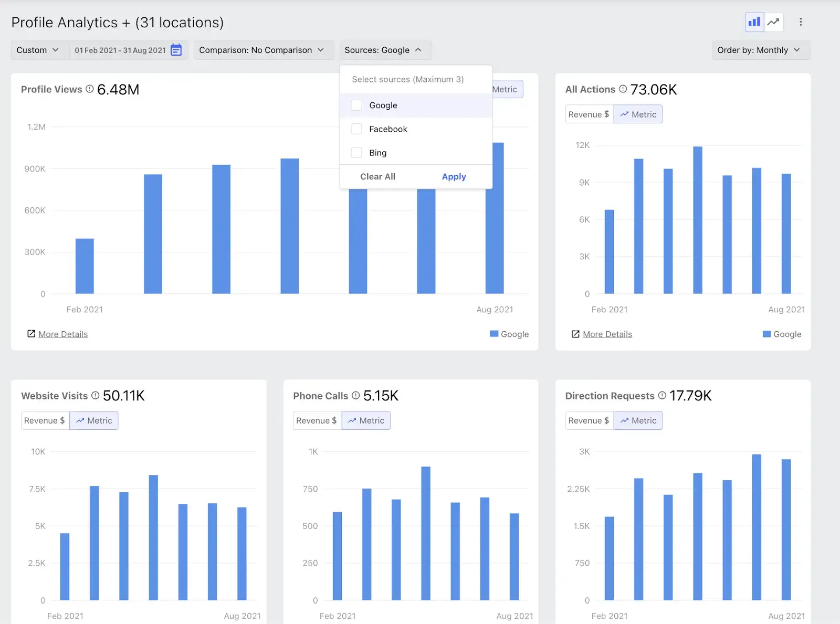Click Google legend swatch in Profile Views
Screen dimensions: 840x624
click(494, 334)
